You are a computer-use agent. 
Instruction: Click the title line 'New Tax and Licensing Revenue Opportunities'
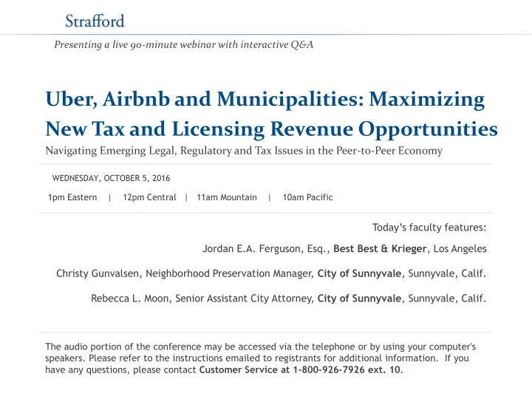[x=271, y=129]
